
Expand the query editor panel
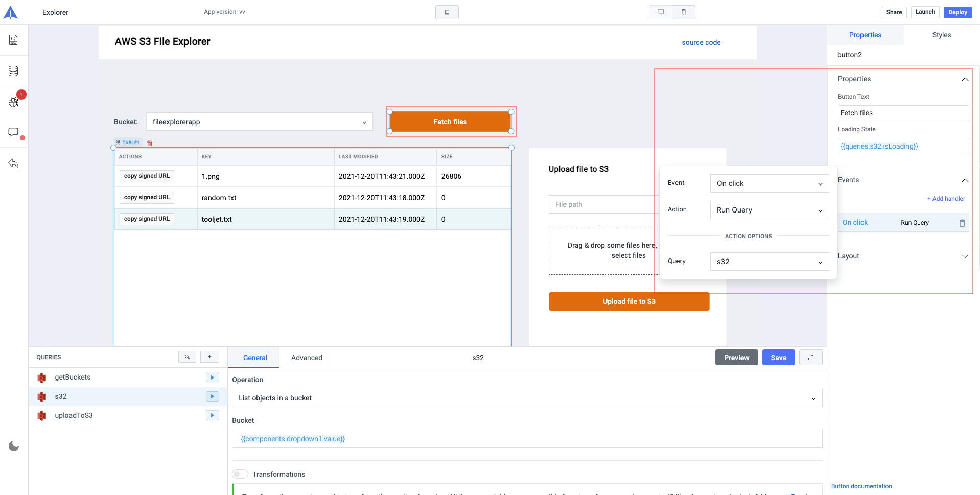coord(810,358)
